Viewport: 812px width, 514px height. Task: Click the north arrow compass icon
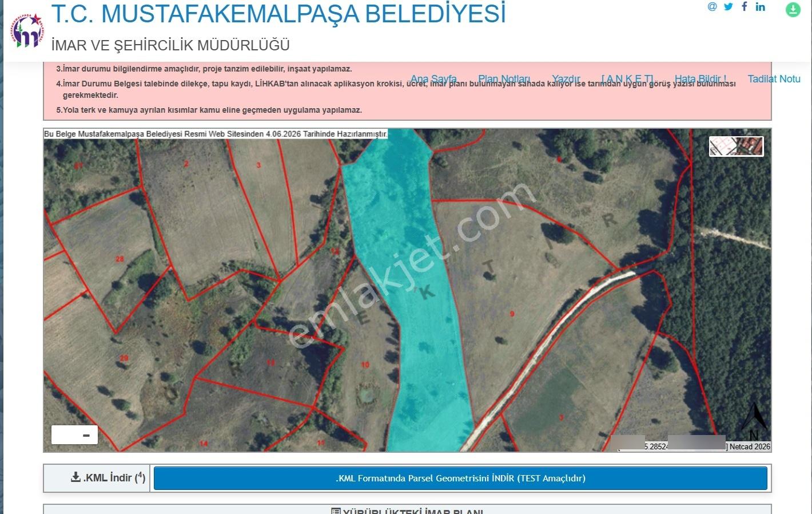coord(754,421)
